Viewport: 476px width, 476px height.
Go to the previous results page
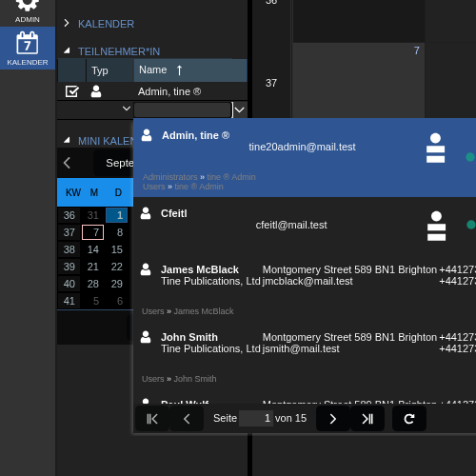coord(187,419)
